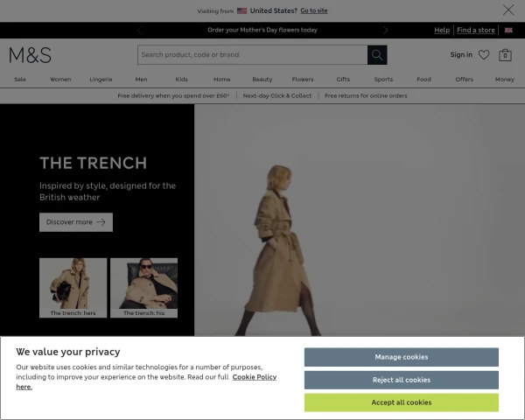Viewport: 525px width, 420px height.
Task: Click Reject all cookies button
Action: click(401, 380)
